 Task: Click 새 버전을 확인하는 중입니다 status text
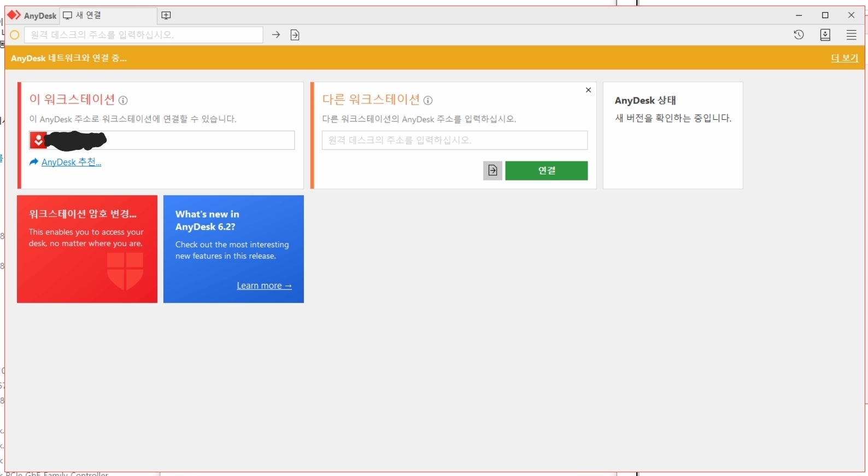pos(673,118)
